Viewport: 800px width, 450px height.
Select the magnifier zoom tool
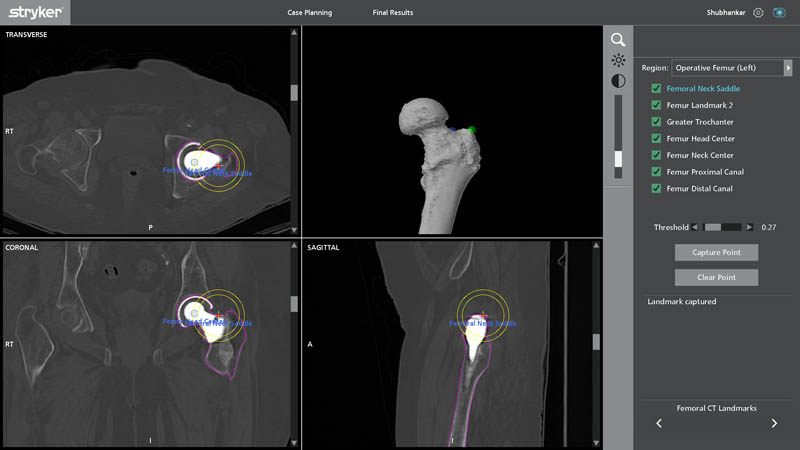point(618,40)
